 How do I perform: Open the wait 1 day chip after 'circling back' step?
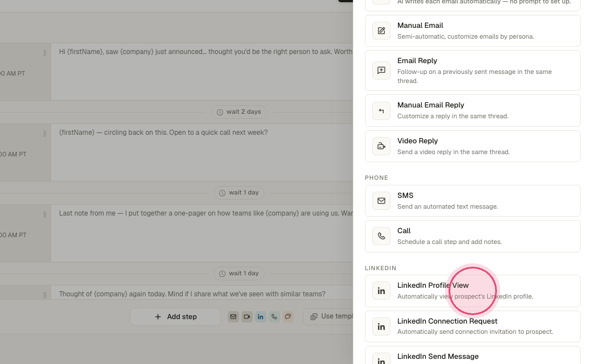coord(239,193)
